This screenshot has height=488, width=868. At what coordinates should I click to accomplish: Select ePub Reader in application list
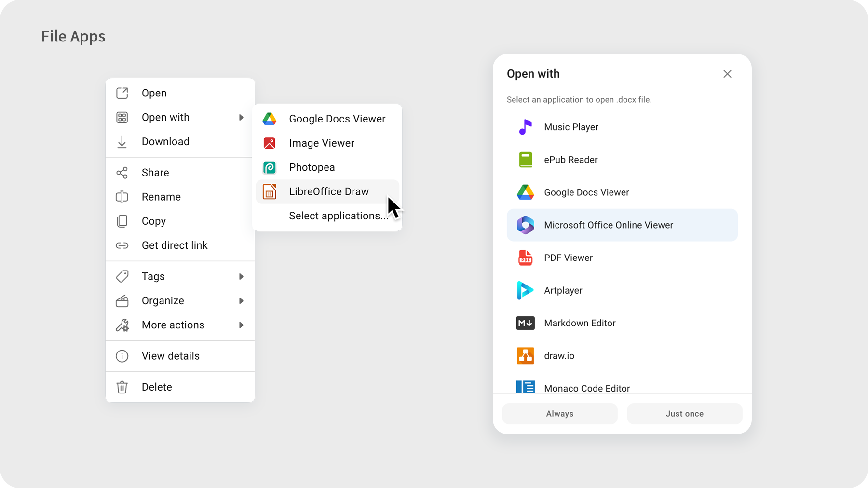(x=622, y=160)
